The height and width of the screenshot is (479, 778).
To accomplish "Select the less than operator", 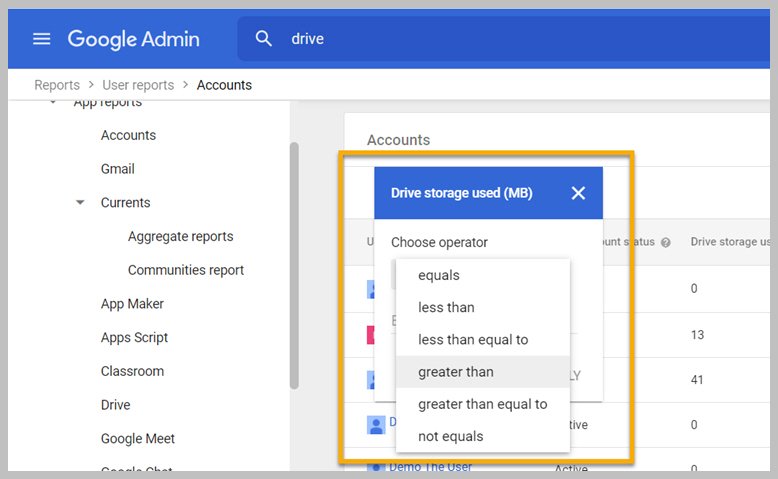I will point(483,307).
